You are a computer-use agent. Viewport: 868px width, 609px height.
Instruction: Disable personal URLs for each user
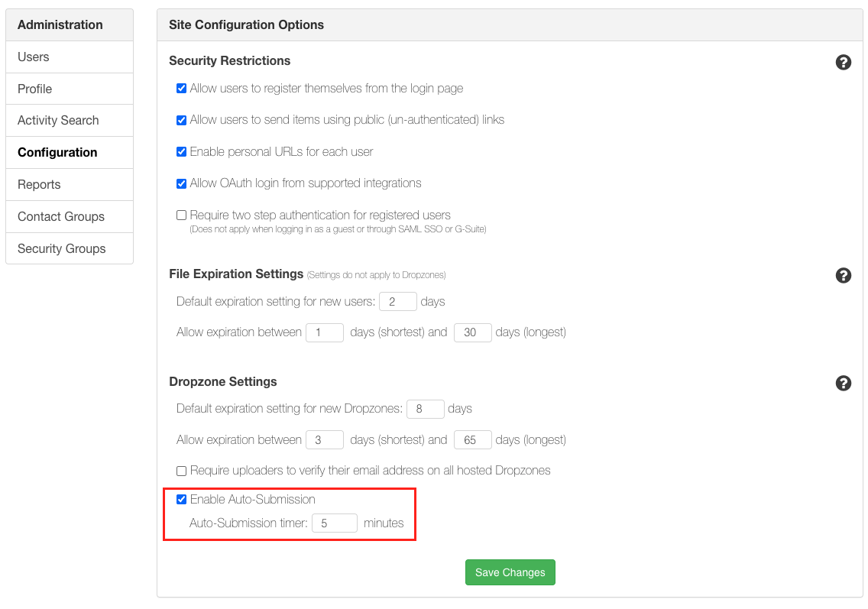181,151
